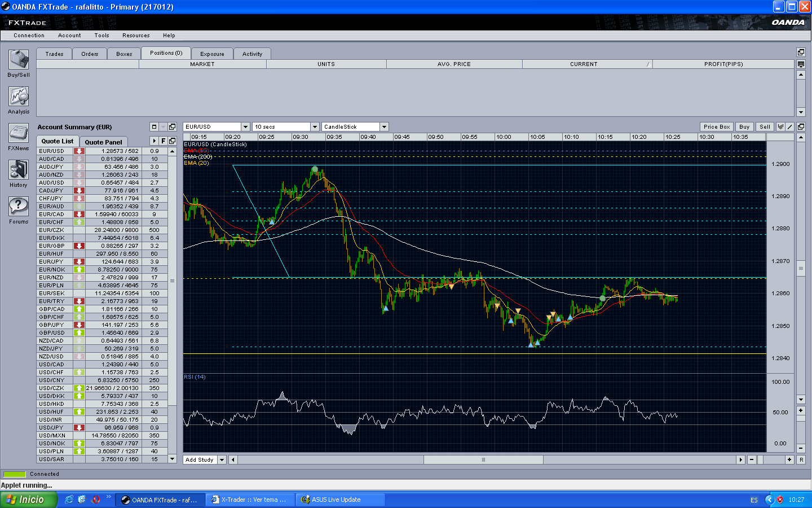Click the MARKET column header

202,64
